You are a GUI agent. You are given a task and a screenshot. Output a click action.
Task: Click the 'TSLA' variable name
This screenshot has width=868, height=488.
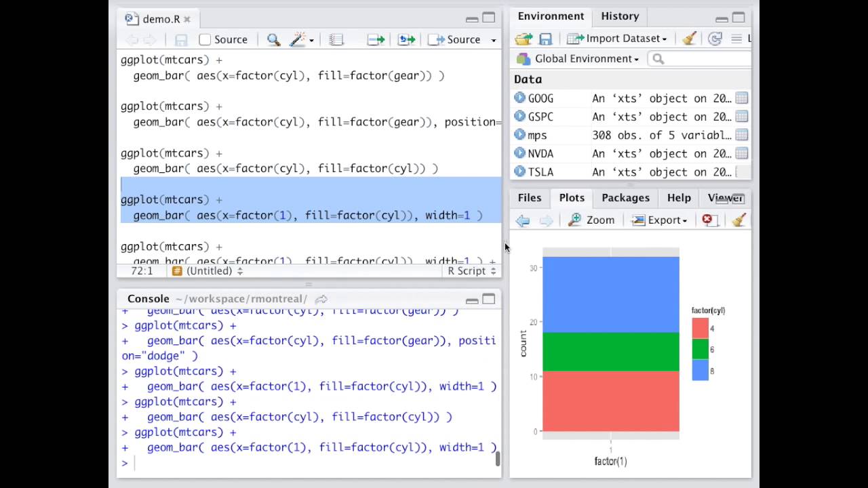(x=540, y=171)
